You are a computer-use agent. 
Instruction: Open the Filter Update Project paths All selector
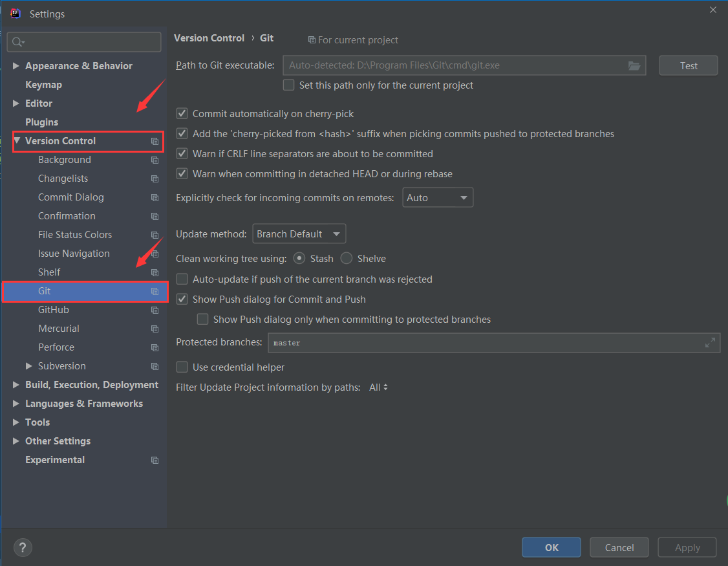tap(378, 387)
